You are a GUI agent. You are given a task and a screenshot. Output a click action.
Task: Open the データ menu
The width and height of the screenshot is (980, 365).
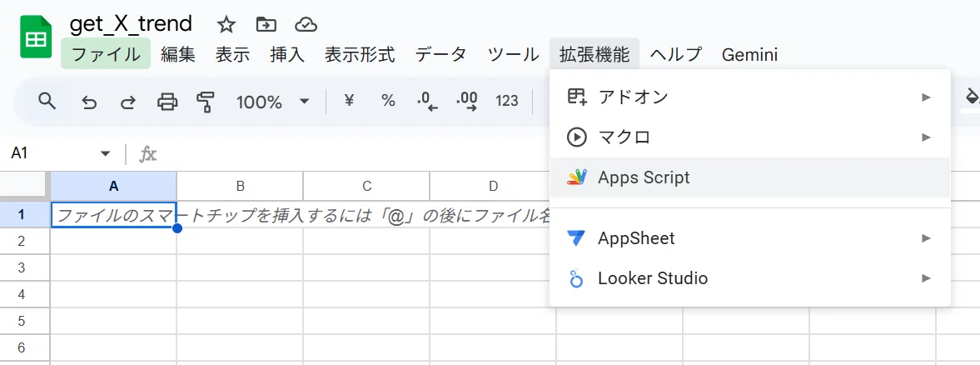point(440,54)
